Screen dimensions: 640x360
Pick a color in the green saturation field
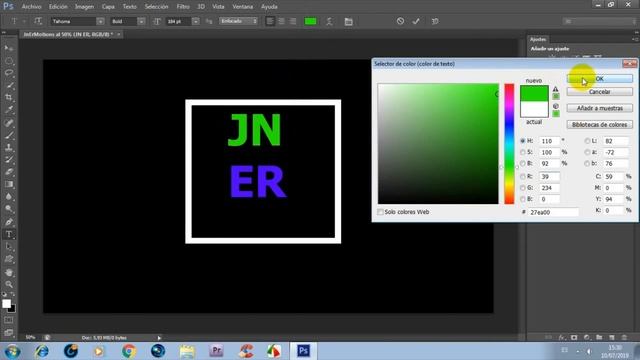coord(438,144)
